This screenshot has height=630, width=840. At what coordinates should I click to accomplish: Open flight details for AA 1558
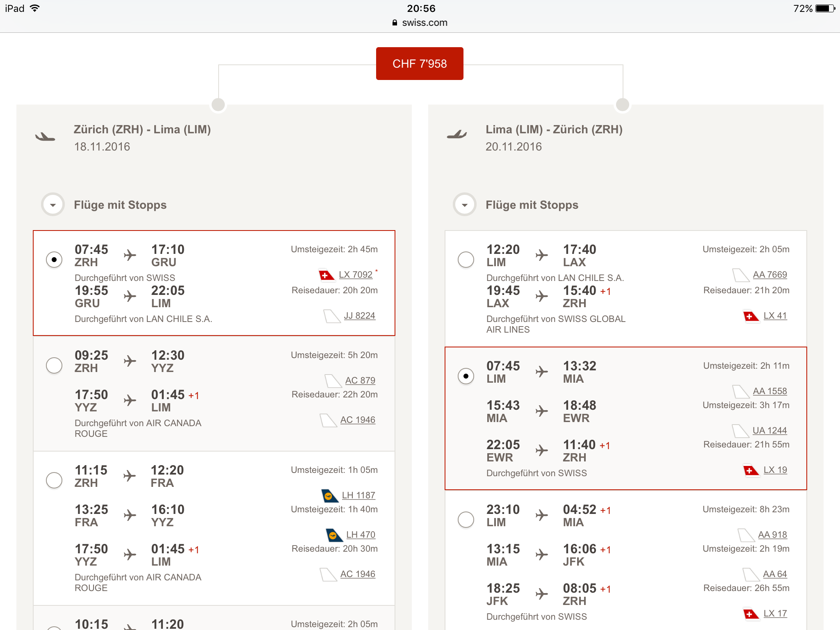pyautogui.click(x=770, y=391)
